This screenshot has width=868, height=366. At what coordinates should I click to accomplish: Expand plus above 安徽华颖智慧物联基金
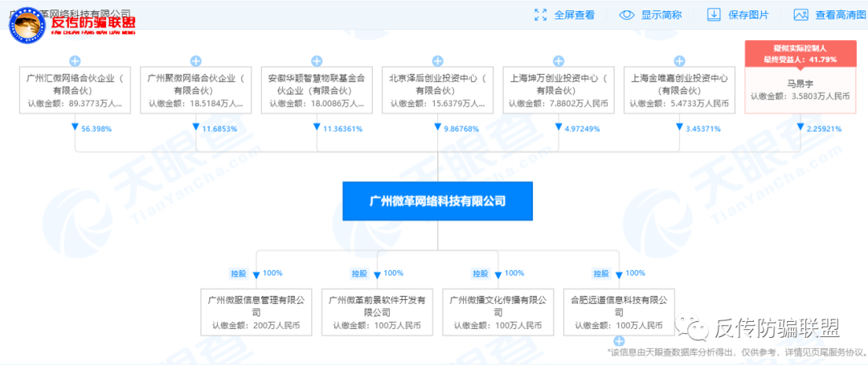tap(317, 61)
